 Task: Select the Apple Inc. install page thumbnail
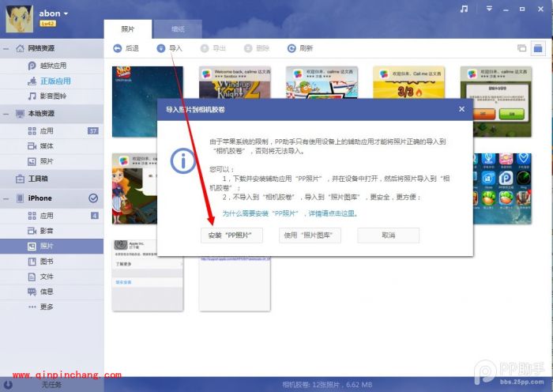[148, 276]
